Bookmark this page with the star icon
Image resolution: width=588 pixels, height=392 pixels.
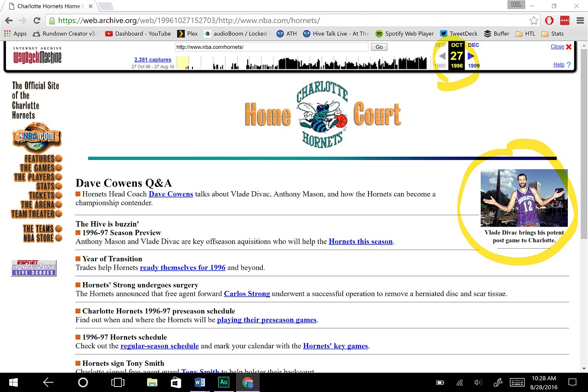[x=533, y=21]
